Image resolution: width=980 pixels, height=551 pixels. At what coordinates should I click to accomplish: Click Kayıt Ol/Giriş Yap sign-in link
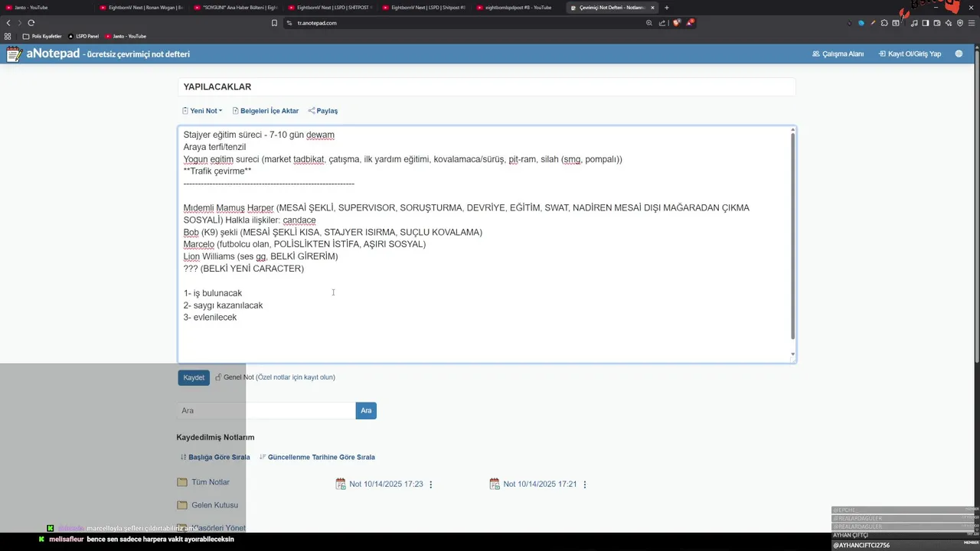pyautogui.click(x=910, y=54)
